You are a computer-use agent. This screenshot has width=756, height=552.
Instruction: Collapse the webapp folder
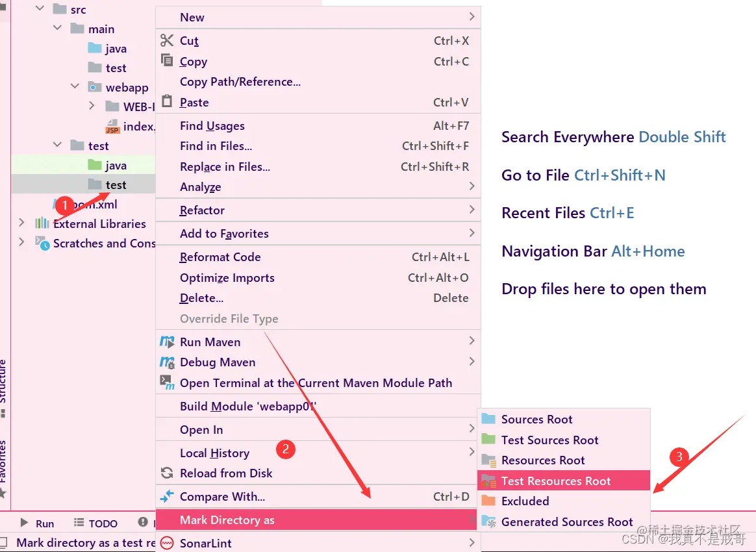[x=75, y=86]
